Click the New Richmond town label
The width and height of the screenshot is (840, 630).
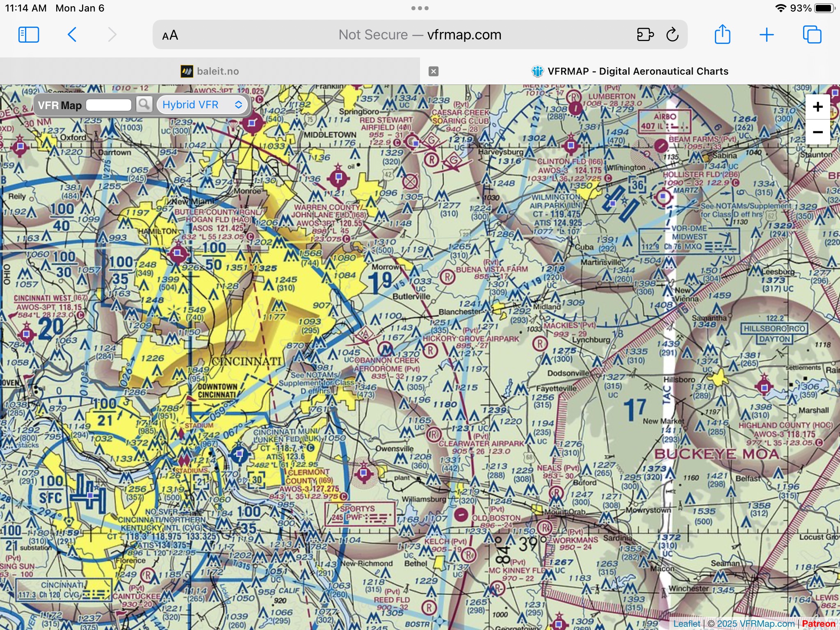[366, 564]
